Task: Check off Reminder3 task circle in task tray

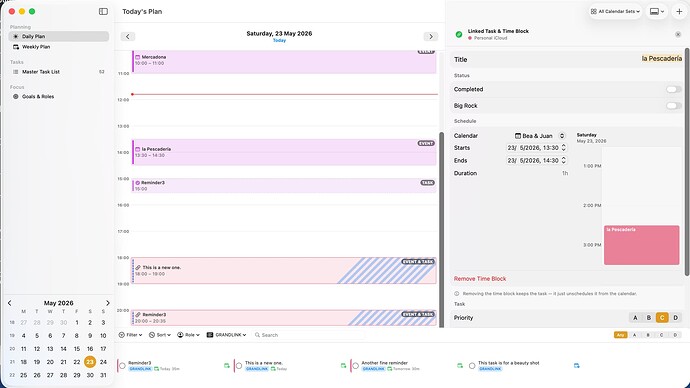Action: [x=122, y=366]
